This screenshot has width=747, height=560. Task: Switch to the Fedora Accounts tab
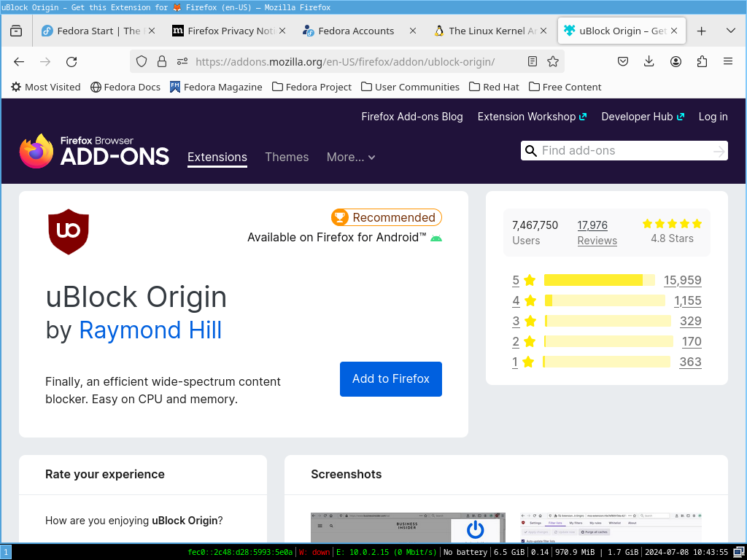pos(359,31)
